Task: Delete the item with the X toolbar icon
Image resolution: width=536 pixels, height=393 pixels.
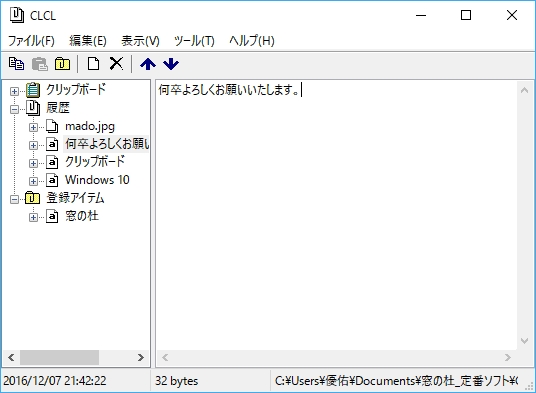Action: click(116, 64)
